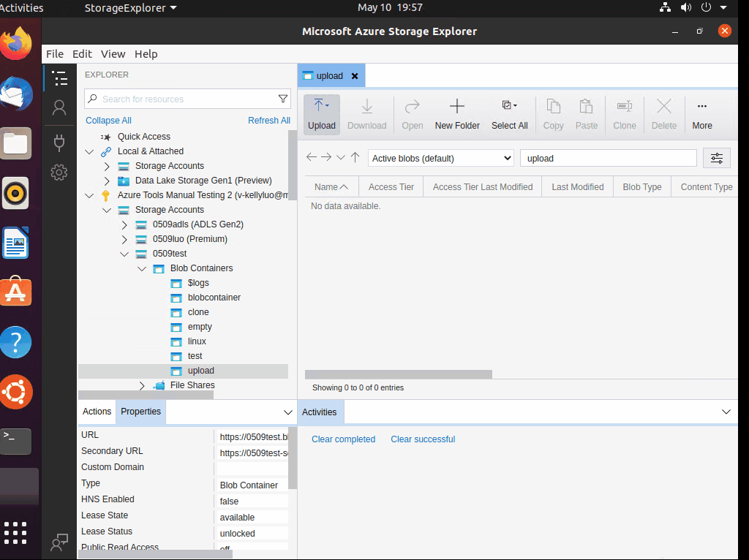749x560 pixels.
Task: Navigate back with the left arrow
Action: [x=312, y=157]
